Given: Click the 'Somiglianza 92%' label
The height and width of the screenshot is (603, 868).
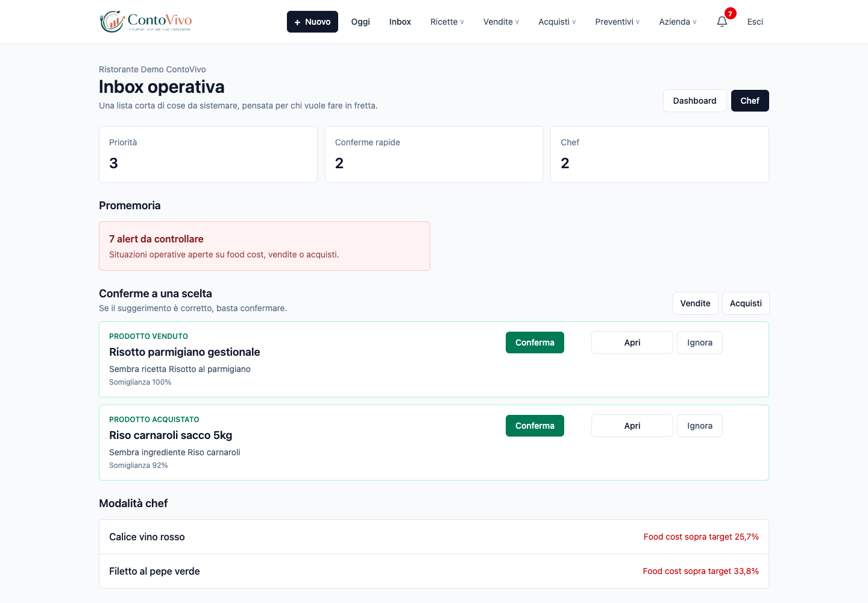Looking at the screenshot, I should point(139,466).
